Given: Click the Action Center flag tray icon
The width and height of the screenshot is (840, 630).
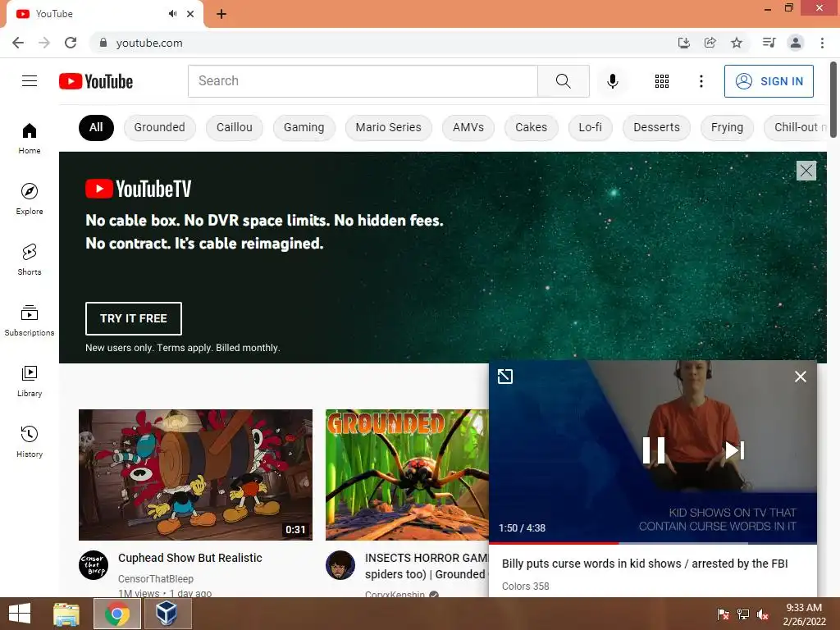Looking at the screenshot, I should coord(723,614).
